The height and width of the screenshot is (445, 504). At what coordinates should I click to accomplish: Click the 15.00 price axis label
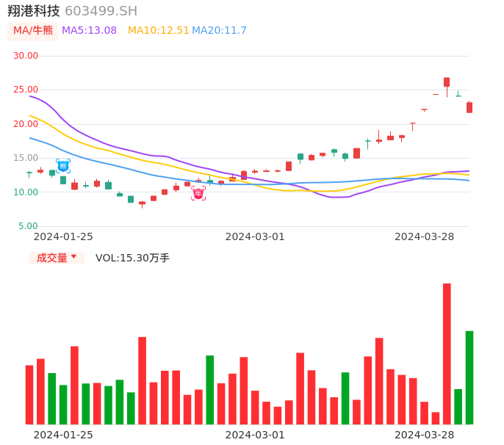click(x=26, y=158)
